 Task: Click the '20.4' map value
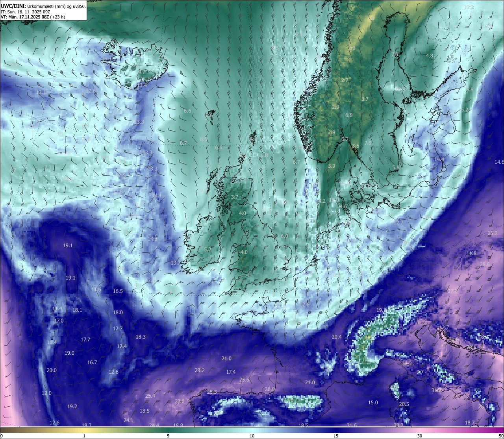point(337,337)
